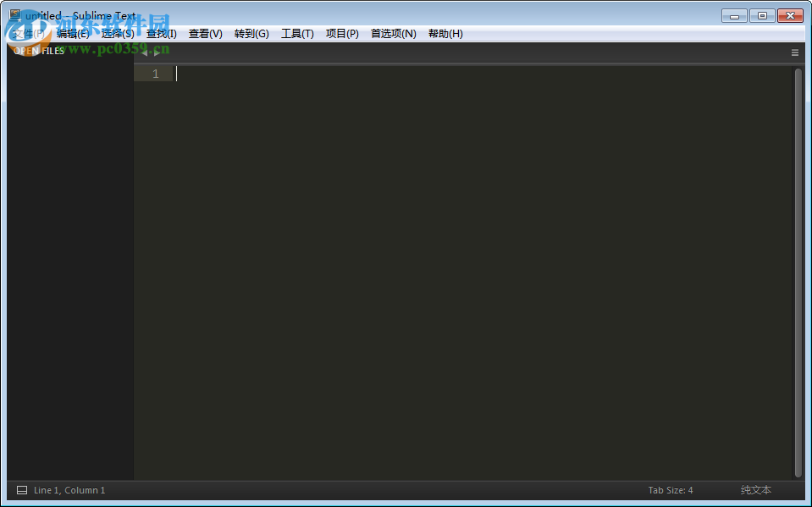Minimize the Sublime Text window
This screenshot has width=812, height=507.
[x=733, y=14]
